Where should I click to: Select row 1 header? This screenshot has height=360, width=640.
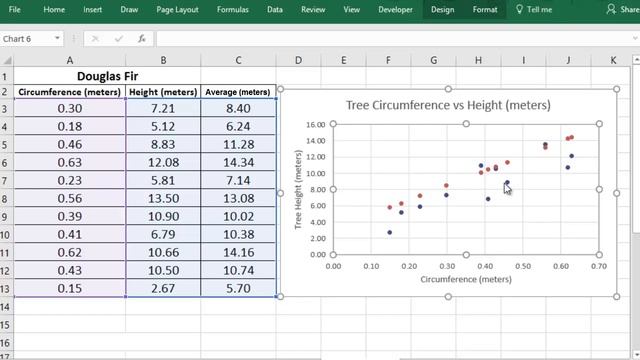coord(5,76)
